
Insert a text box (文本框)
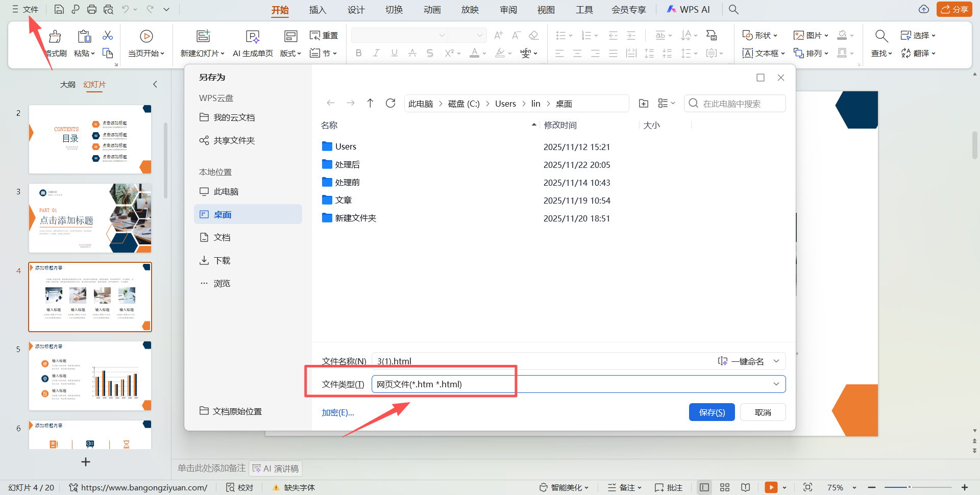pos(763,53)
